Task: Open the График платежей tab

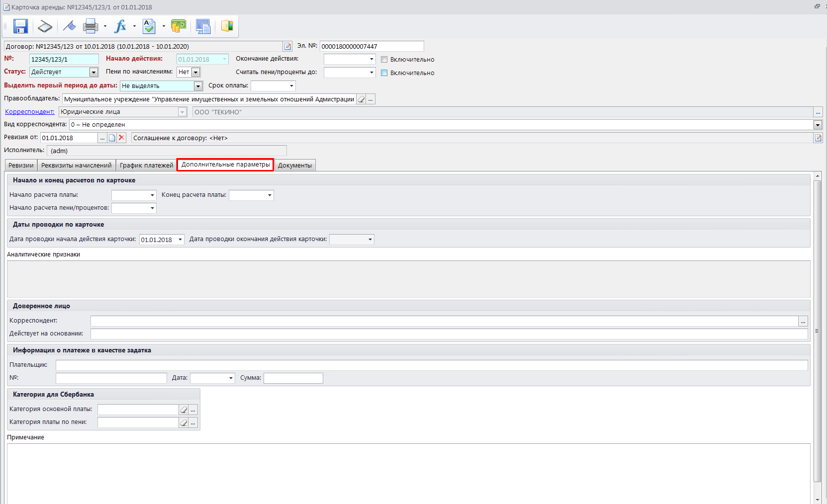Action: pyautogui.click(x=146, y=166)
